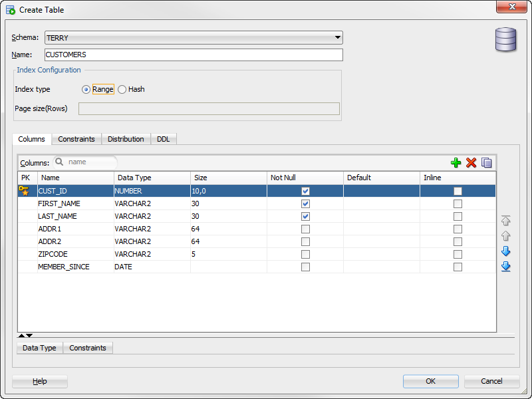Click the DATE data type cell
Viewport: 532px width, 399px height.
tap(152, 267)
